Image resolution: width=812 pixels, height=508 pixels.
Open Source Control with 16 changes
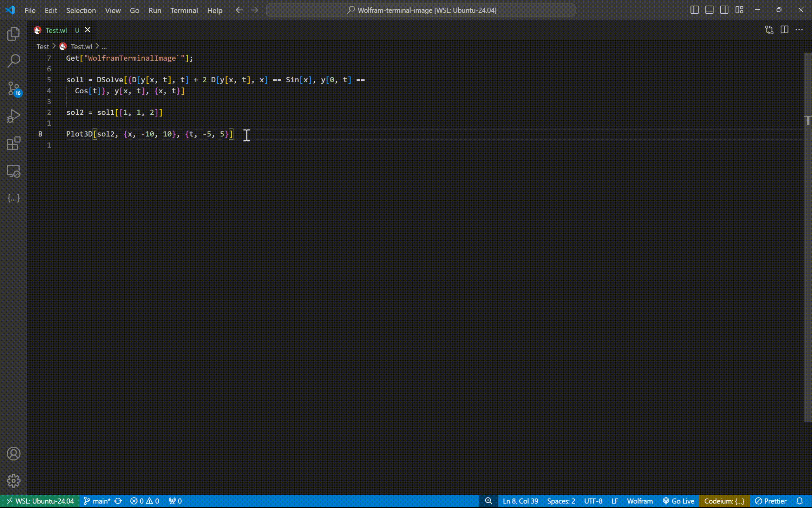pos(13,89)
